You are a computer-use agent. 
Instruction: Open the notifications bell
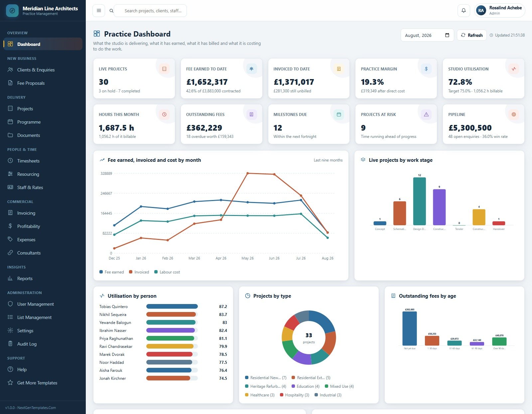click(464, 11)
